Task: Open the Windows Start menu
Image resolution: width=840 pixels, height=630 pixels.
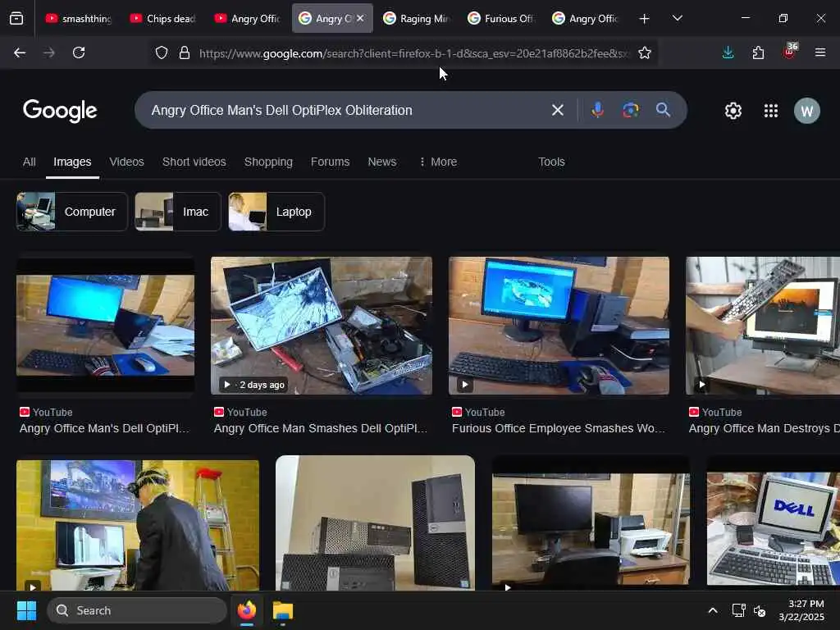Action: click(26, 610)
